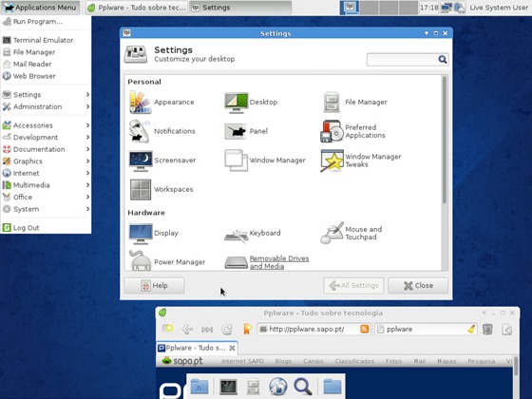Click the RSS feed icon in address bar
Screen dimensions: 532x399
tap(365, 329)
